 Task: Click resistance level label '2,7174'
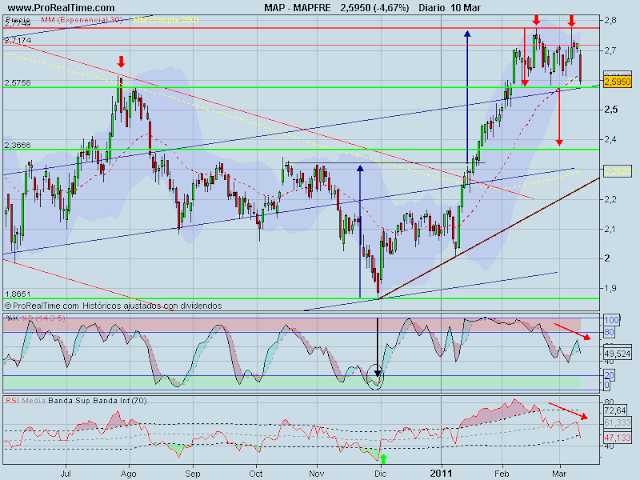click(x=18, y=40)
